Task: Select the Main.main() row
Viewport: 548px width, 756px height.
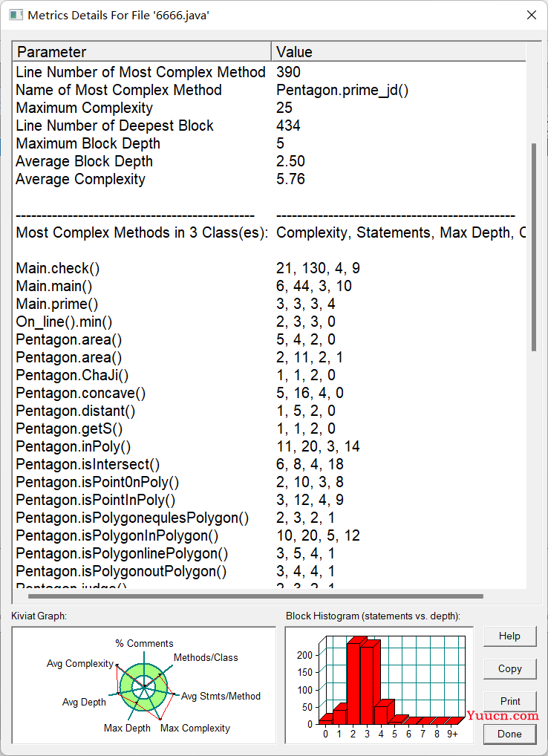Action: click(x=270, y=286)
